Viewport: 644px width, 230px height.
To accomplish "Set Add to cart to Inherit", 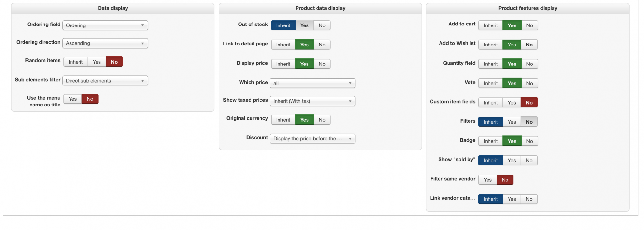I will coord(490,25).
